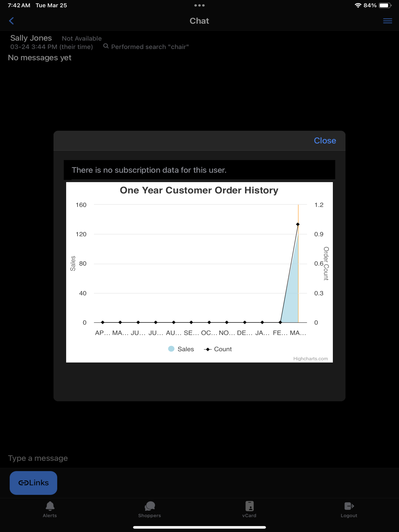Click the Sally Jones shopper name

click(x=31, y=38)
